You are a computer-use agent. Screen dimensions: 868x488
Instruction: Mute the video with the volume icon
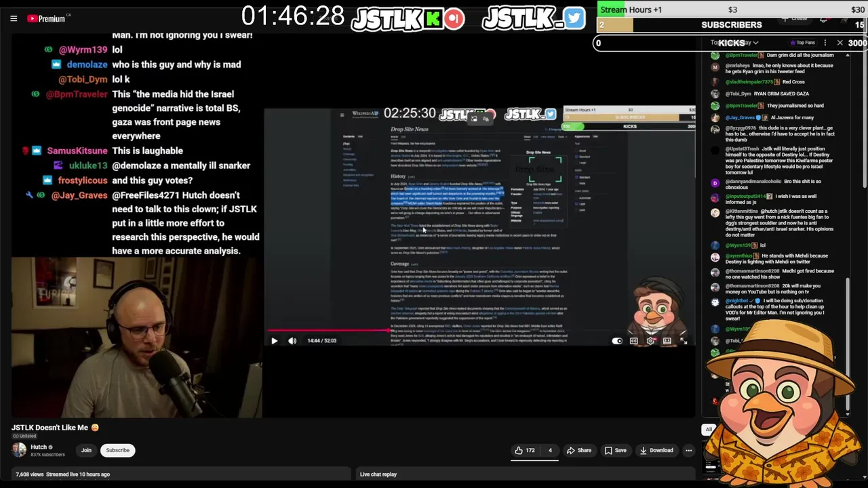[x=292, y=341]
